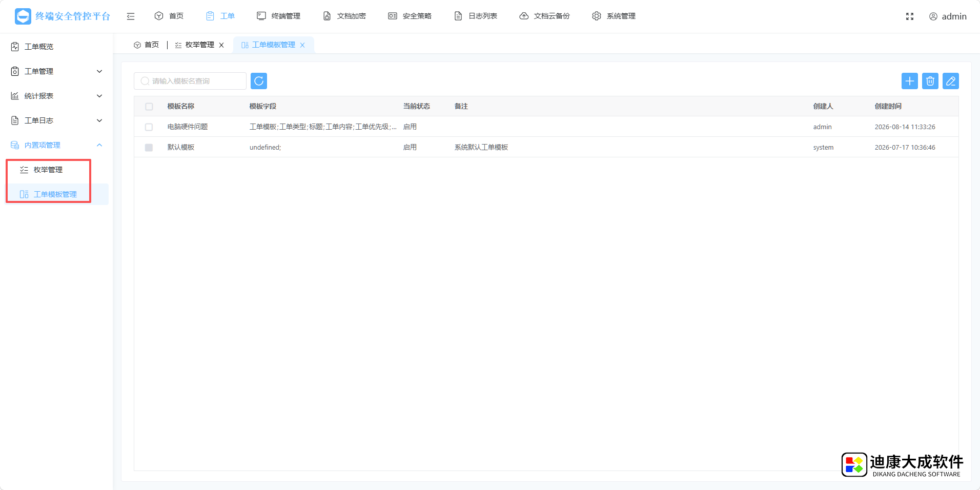Open the admin user menu
Image resolution: width=980 pixels, height=490 pixels.
tap(948, 16)
